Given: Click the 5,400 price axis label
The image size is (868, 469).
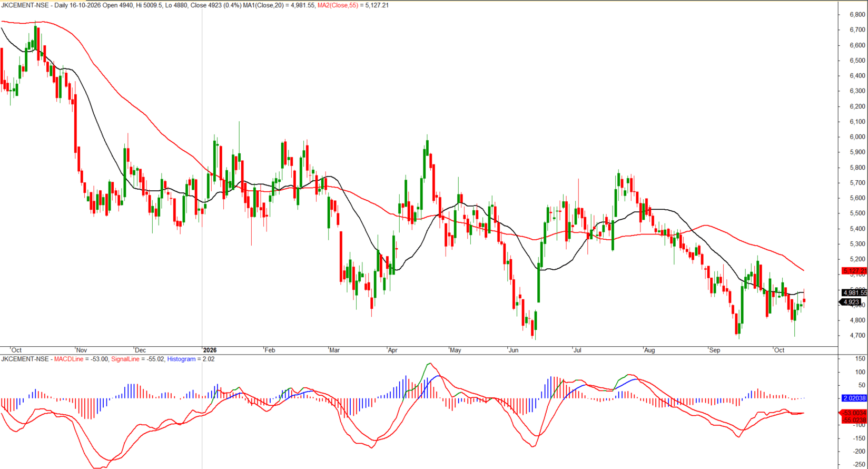Looking at the screenshot, I should (x=857, y=229).
